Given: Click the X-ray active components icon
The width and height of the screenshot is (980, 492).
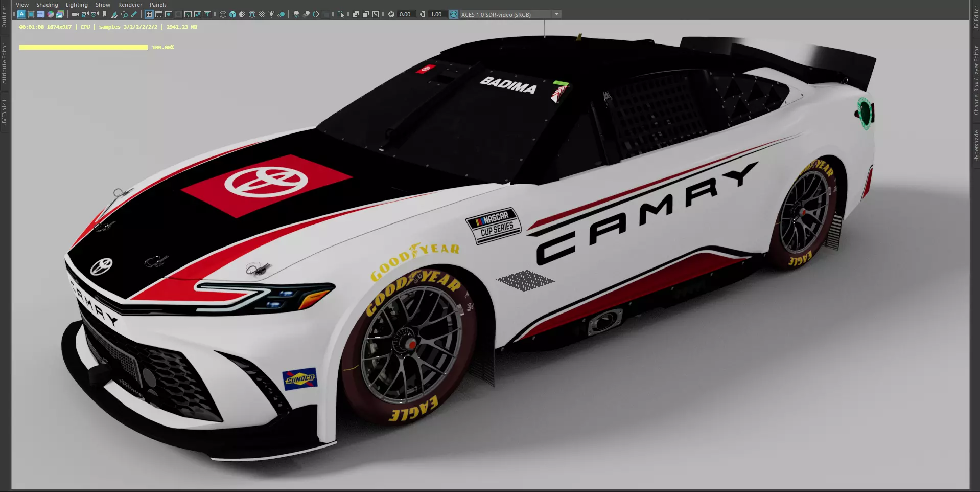Looking at the screenshot, I should (x=366, y=14).
